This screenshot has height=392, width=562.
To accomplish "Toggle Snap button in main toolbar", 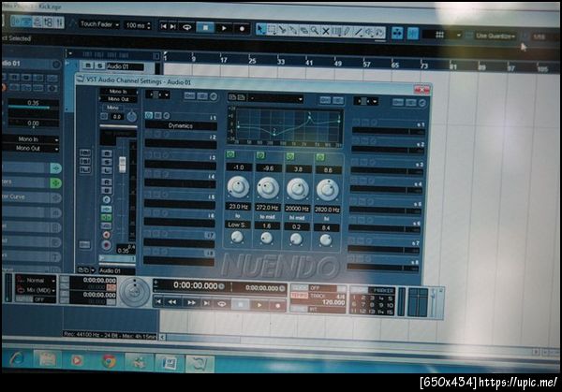I will click(413, 34).
